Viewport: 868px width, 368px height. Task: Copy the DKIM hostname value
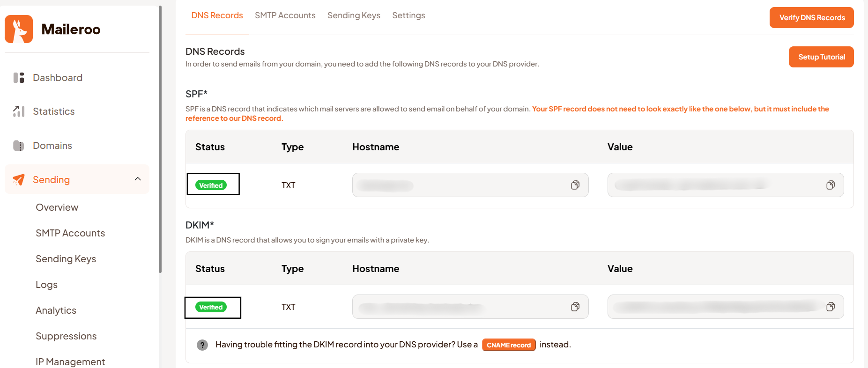pyautogui.click(x=575, y=307)
